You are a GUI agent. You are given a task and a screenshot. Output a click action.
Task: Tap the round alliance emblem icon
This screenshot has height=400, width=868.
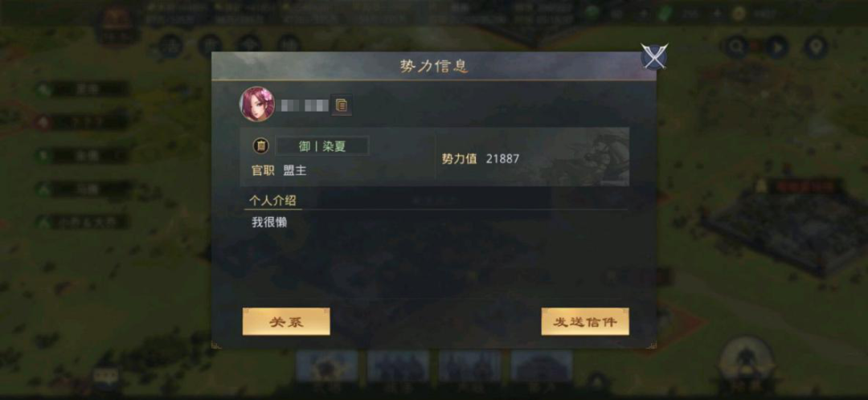[260, 147]
